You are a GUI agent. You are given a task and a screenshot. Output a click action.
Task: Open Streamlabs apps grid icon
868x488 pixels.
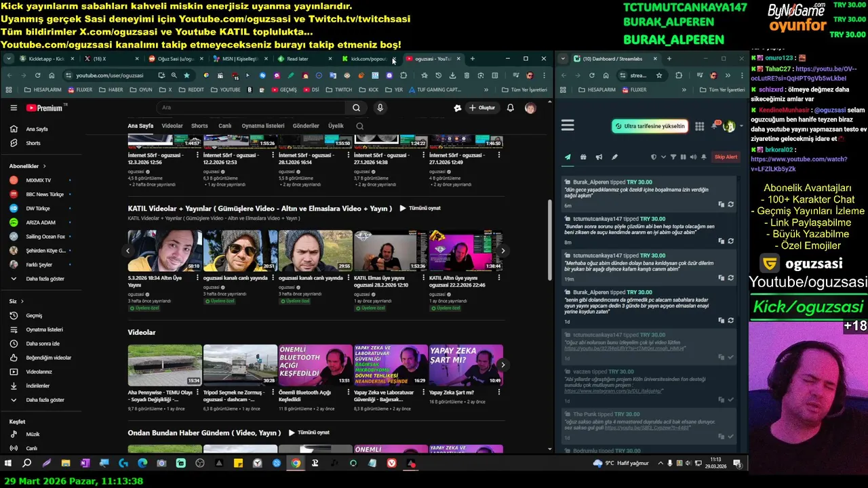tap(699, 126)
